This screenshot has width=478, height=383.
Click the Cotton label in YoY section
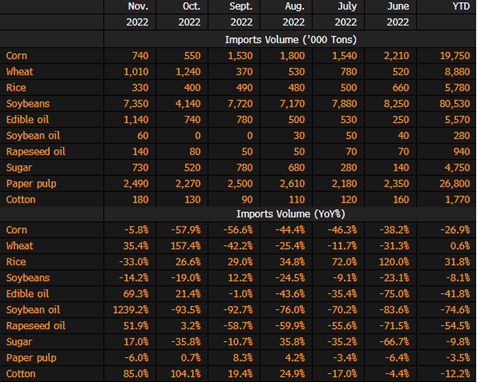[x=21, y=374]
